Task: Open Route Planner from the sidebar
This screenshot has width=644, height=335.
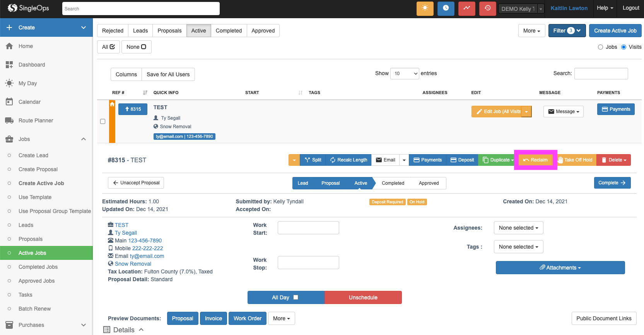Action: (36, 120)
